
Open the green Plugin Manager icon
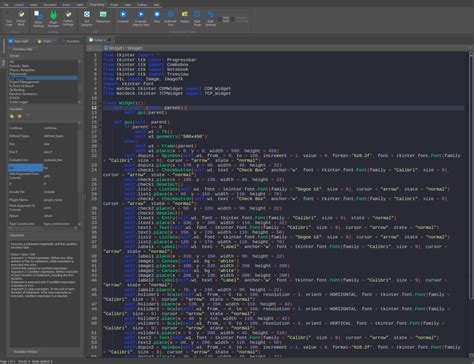point(53,18)
